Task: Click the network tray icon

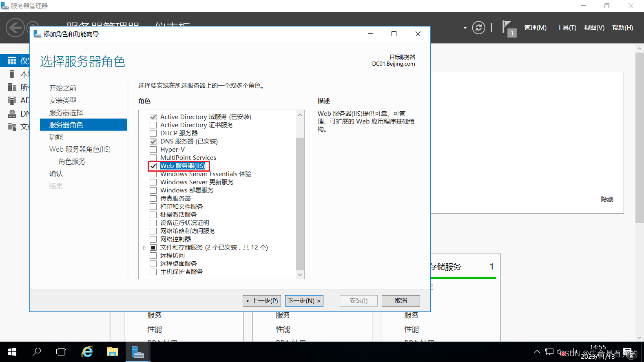Action: (549, 352)
